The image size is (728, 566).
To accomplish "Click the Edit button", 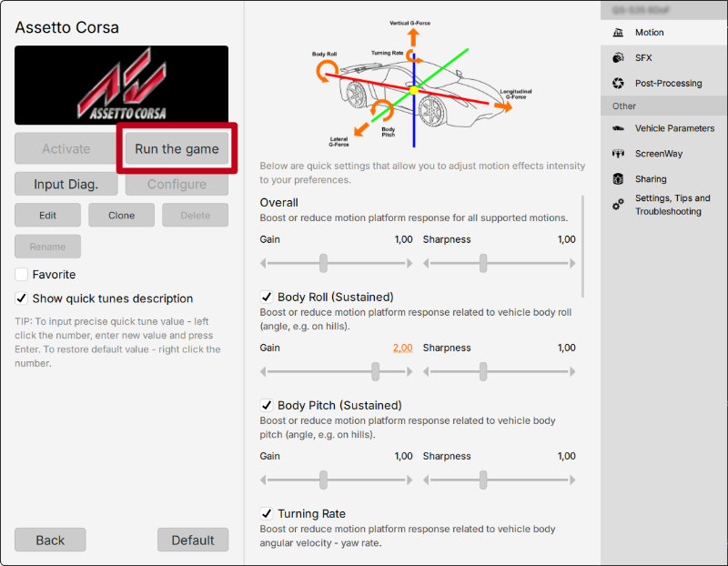I will click(x=47, y=215).
